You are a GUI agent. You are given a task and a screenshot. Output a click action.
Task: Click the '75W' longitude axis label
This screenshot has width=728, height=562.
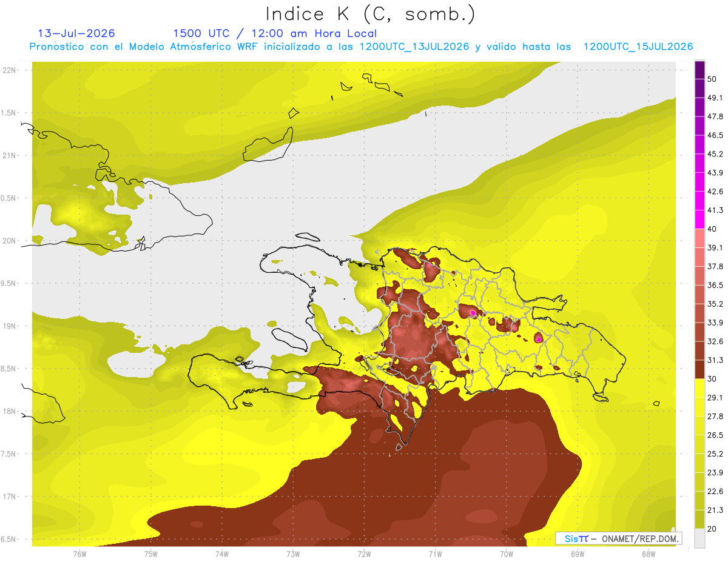tap(150, 554)
